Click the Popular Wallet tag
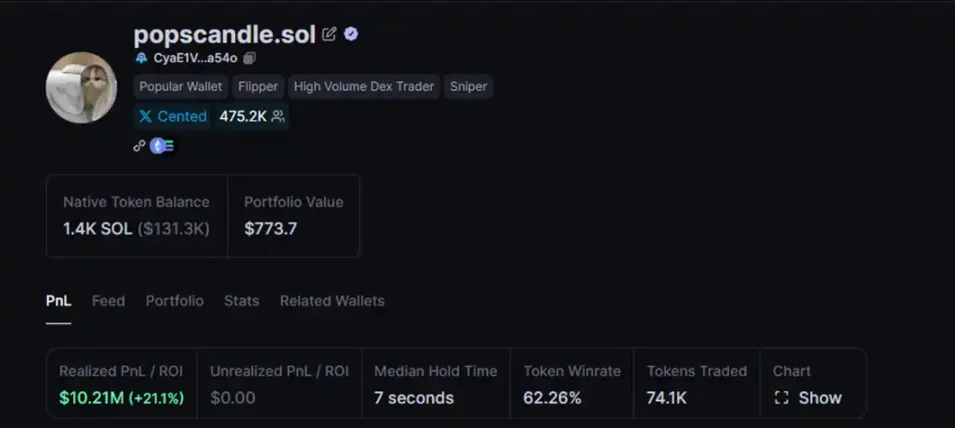The image size is (955, 428). click(x=181, y=87)
